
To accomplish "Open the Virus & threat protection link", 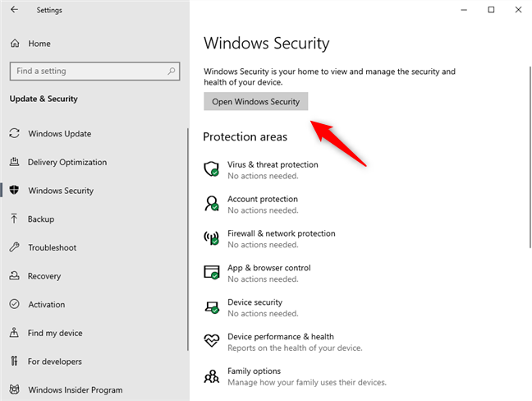I will pyautogui.click(x=273, y=164).
